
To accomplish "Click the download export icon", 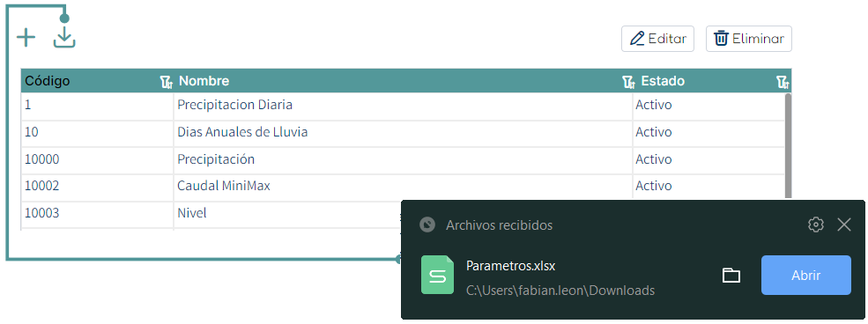I will pos(64,38).
